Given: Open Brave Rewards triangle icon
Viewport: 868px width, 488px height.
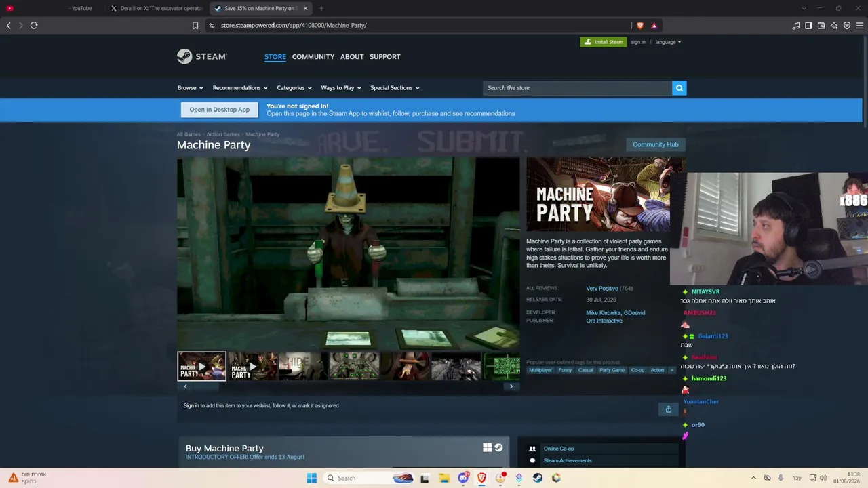Looking at the screenshot, I should point(654,26).
